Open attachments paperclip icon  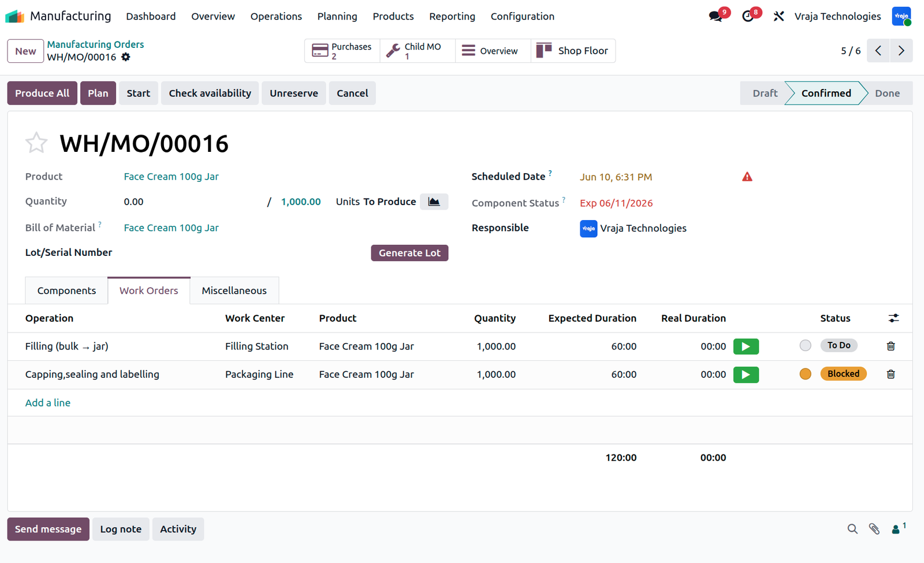874,529
